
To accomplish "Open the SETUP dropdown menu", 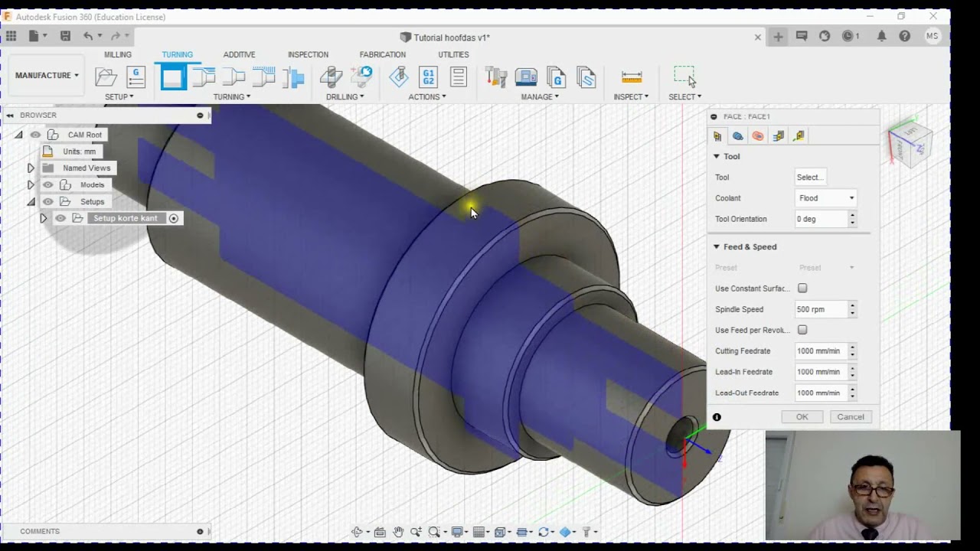I will (x=119, y=97).
